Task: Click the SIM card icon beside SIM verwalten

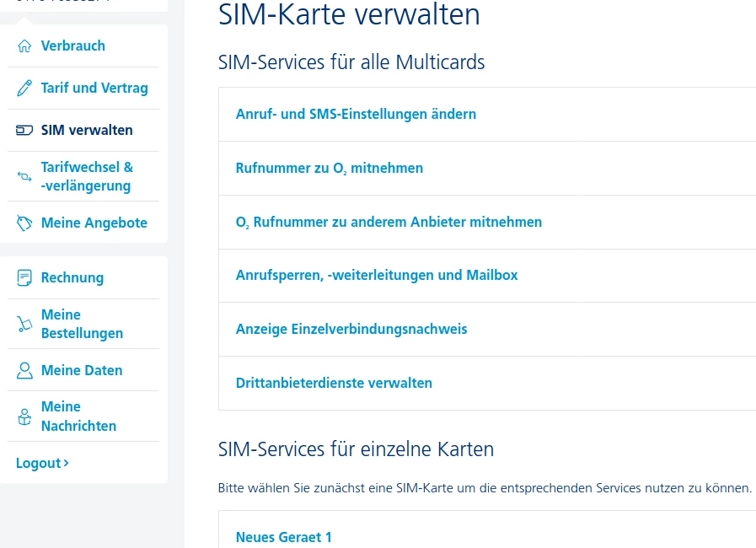Action: 24,131
